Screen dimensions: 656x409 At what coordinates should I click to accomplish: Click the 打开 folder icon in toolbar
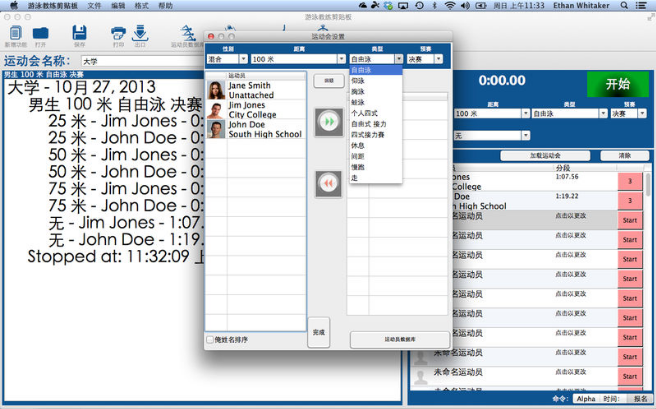(40, 35)
